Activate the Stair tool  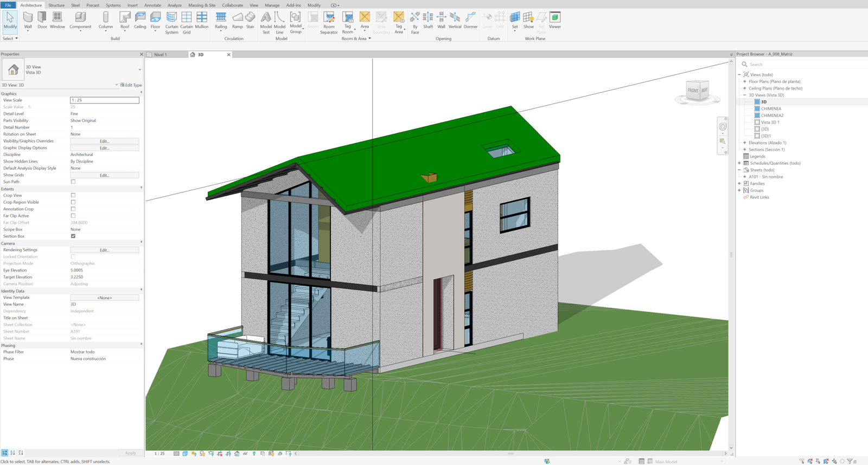click(250, 21)
